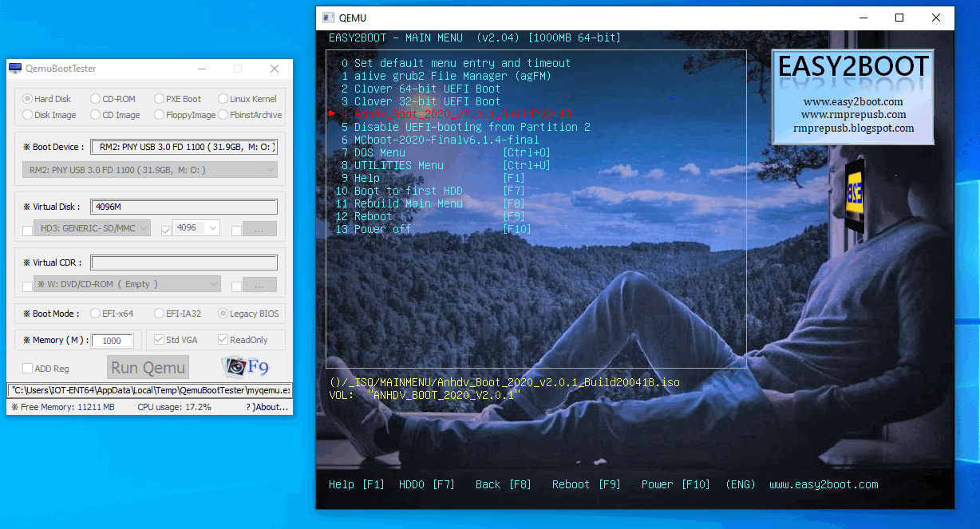Select menu entry 3 Clover 32-bit UEFI Boot
Viewport: 980px width, 529px height.
(421, 101)
